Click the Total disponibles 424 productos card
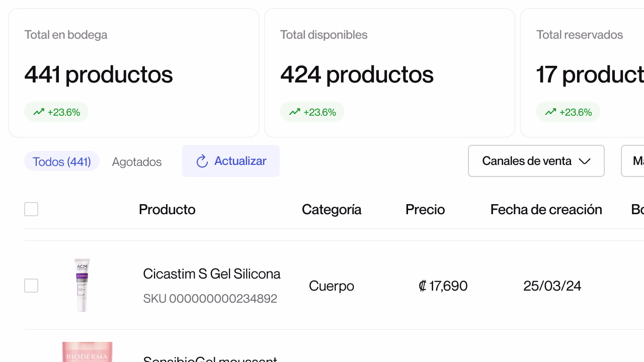This screenshot has height=362, width=644. [x=389, y=73]
